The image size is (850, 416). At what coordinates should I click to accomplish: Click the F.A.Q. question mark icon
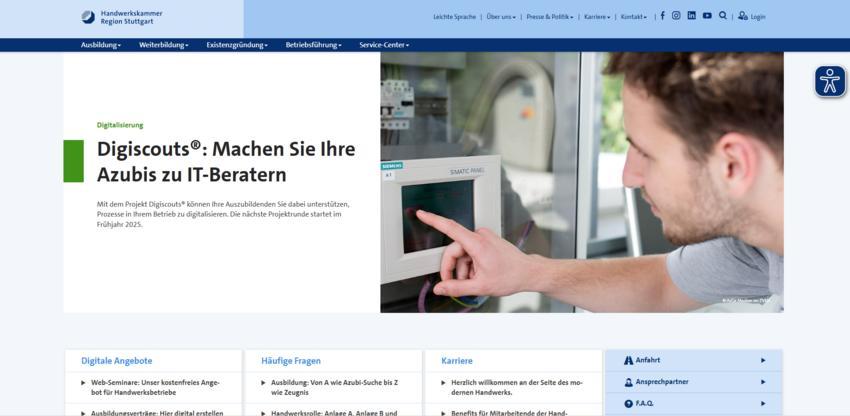click(629, 404)
